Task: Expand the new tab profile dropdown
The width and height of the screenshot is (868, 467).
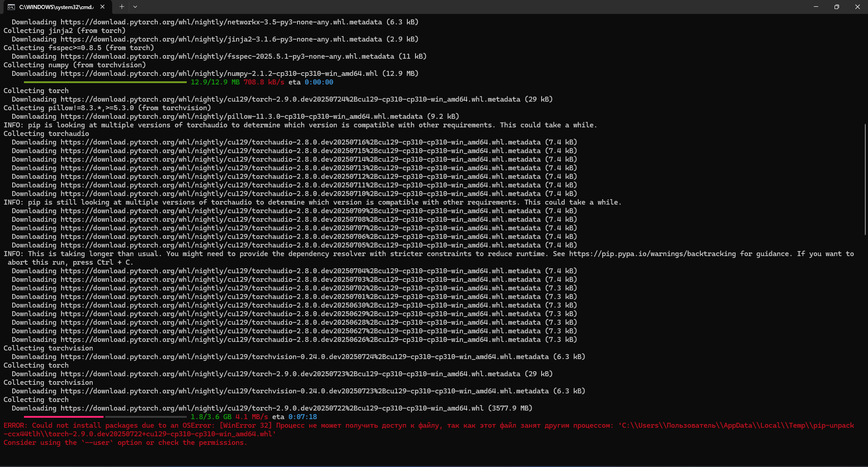Action: tap(135, 7)
